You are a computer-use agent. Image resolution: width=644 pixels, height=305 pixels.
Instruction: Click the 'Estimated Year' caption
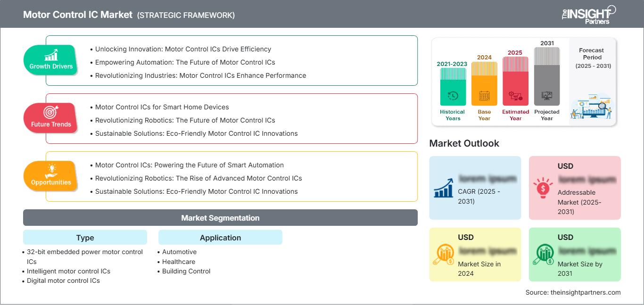515,115
